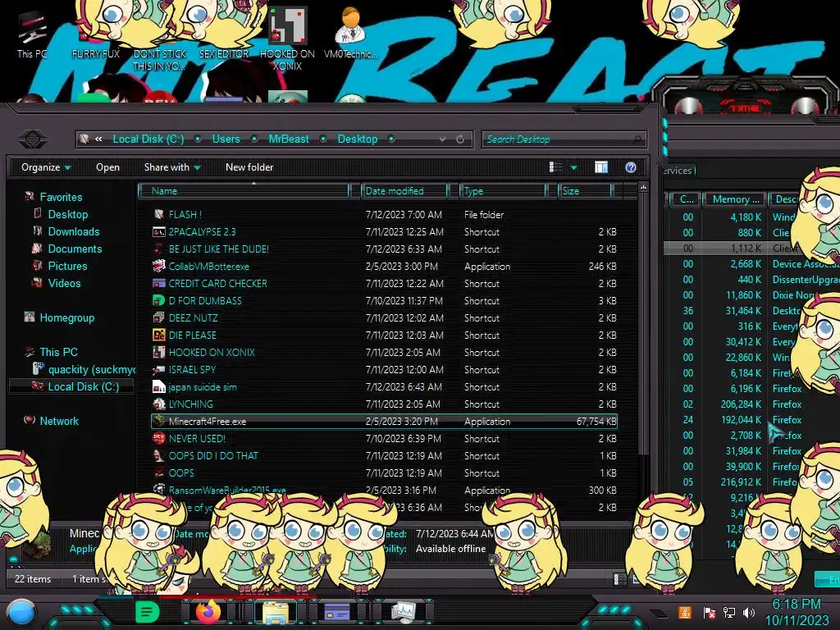Expand the view options arrow beside the view icon
840x630 pixels.
(573, 167)
